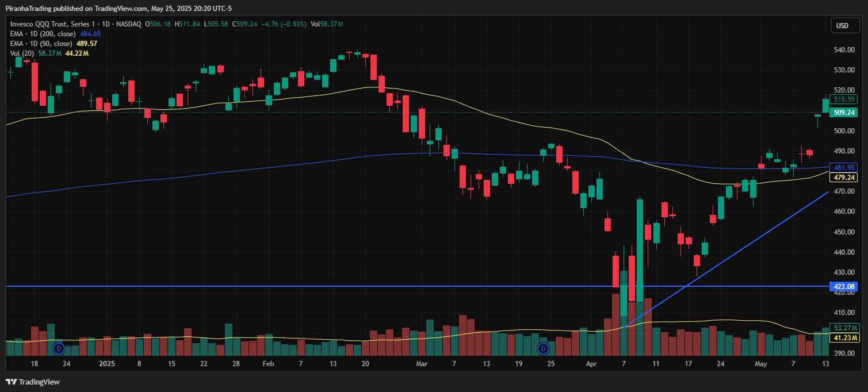Click the blue 481.95 EMA axis label

pyautogui.click(x=845, y=168)
